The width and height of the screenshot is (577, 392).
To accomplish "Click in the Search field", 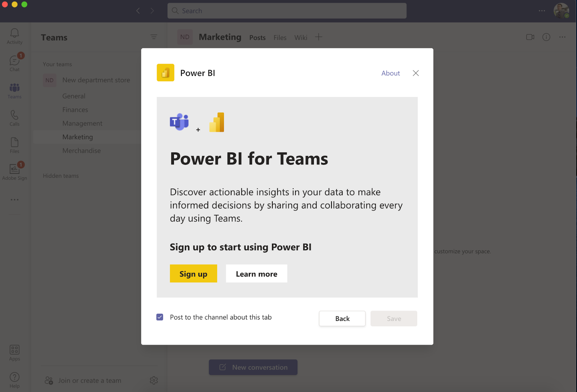I will pos(287,11).
